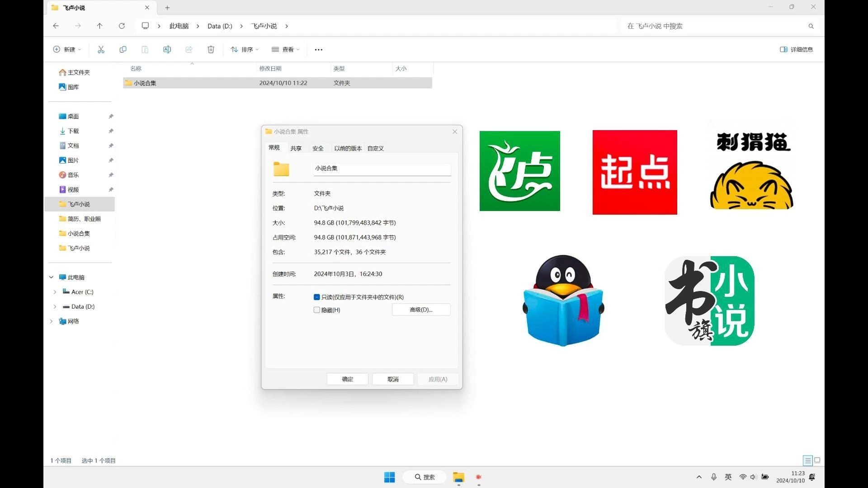Close the 小说合集 属性 dialog
The image size is (868, 488).
(x=455, y=131)
